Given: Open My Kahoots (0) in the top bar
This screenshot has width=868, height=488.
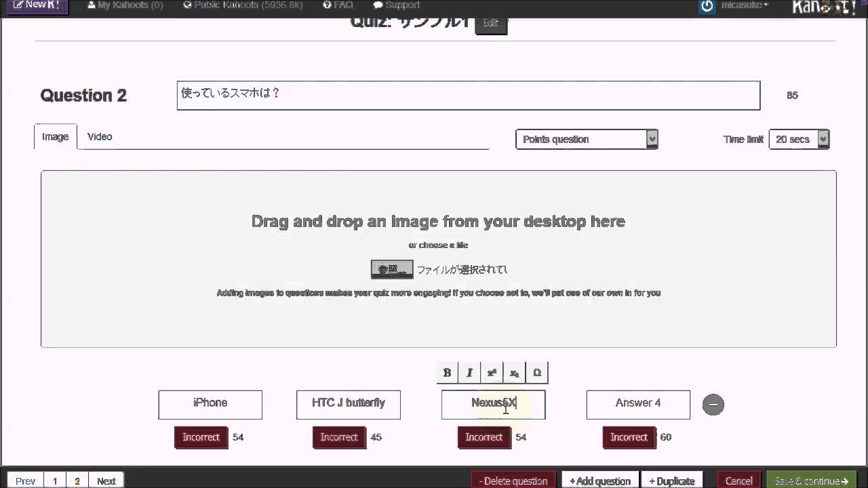Looking at the screenshot, I should point(125,5).
